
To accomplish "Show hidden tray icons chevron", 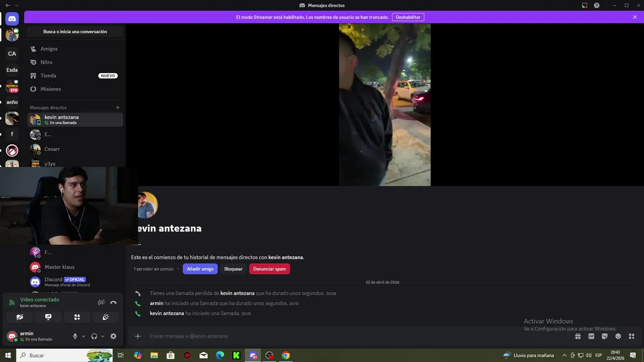I will pos(565,355).
